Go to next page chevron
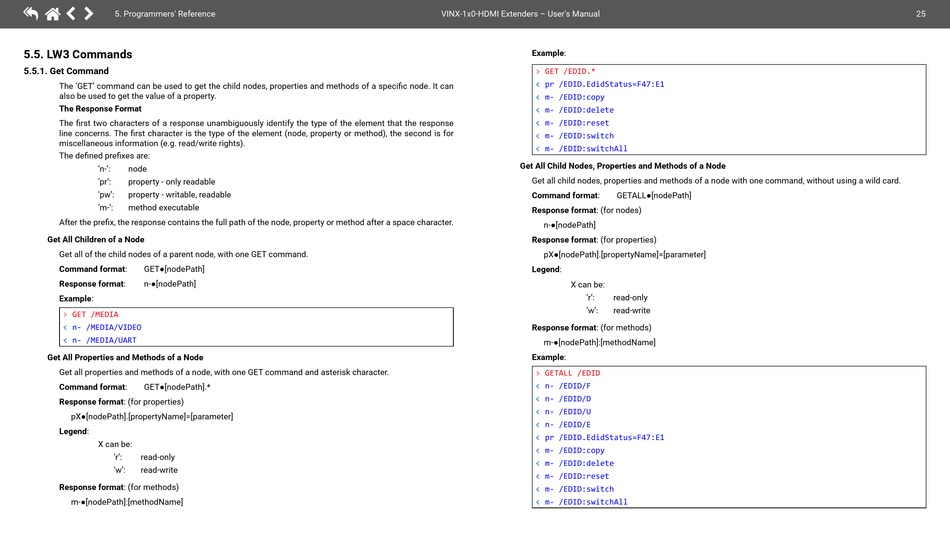The height and width of the screenshot is (533, 950). [x=88, y=13]
